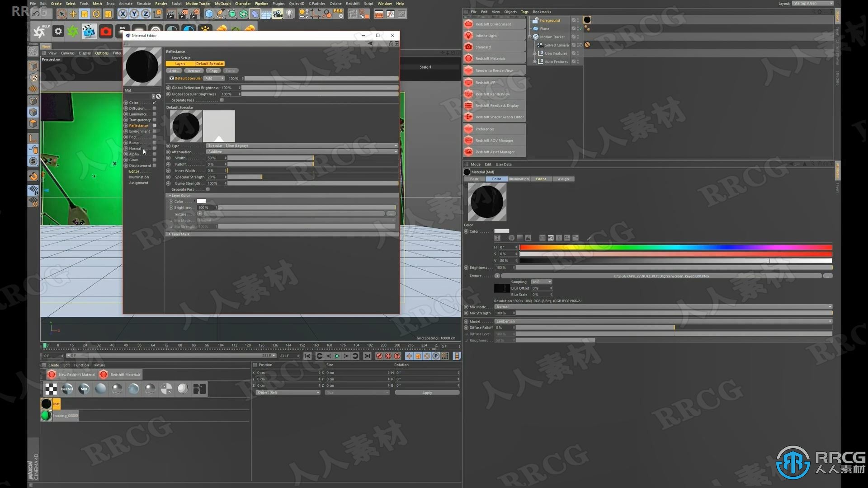The image size is (868, 488).
Task: Toggle Reflectance channel checkbox
Action: coord(154,126)
